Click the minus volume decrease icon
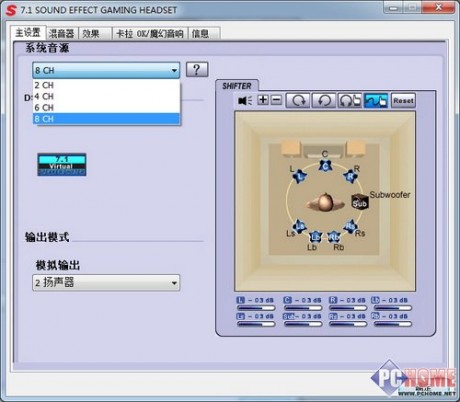 tap(276, 100)
